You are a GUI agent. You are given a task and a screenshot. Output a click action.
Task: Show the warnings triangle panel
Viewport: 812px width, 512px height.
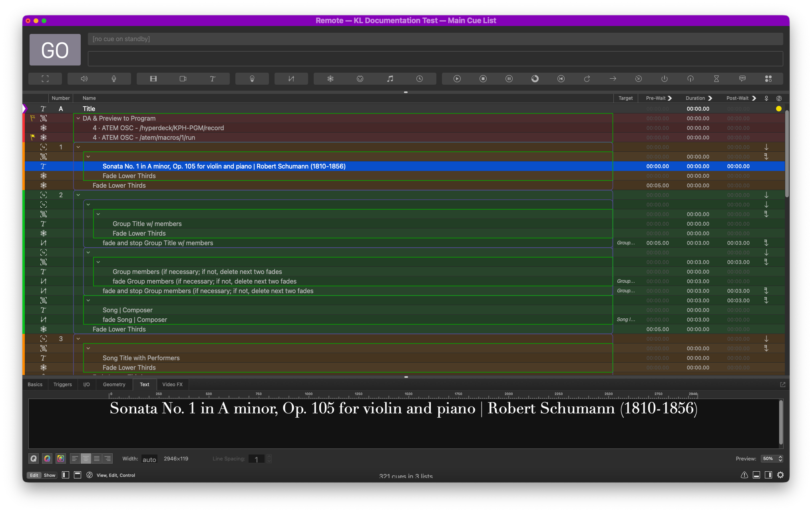click(x=744, y=475)
